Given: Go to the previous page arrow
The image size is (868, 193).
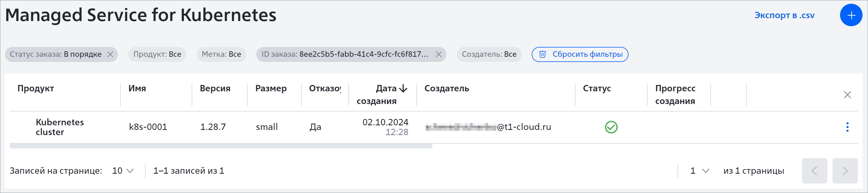Looking at the screenshot, I should pyautogui.click(x=814, y=171).
